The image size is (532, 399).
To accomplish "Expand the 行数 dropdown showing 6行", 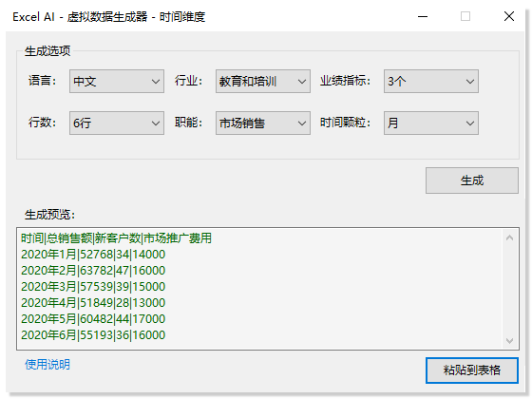I will coord(117,123).
